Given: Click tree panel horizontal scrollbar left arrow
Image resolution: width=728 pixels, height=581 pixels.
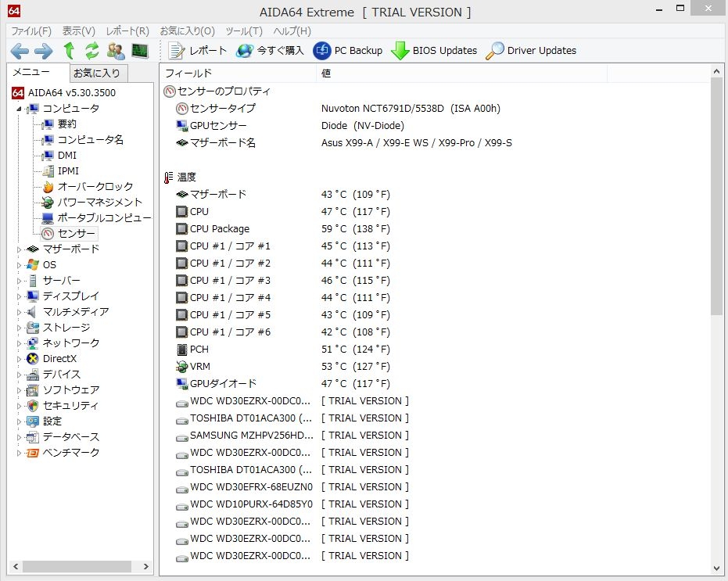Looking at the screenshot, I should (x=16, y=567).
